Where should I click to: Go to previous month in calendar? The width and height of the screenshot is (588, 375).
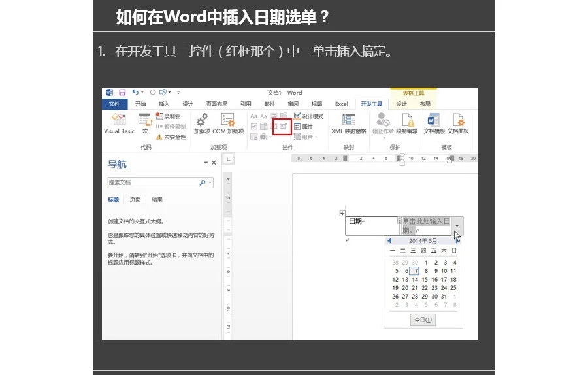pos(389,241)
